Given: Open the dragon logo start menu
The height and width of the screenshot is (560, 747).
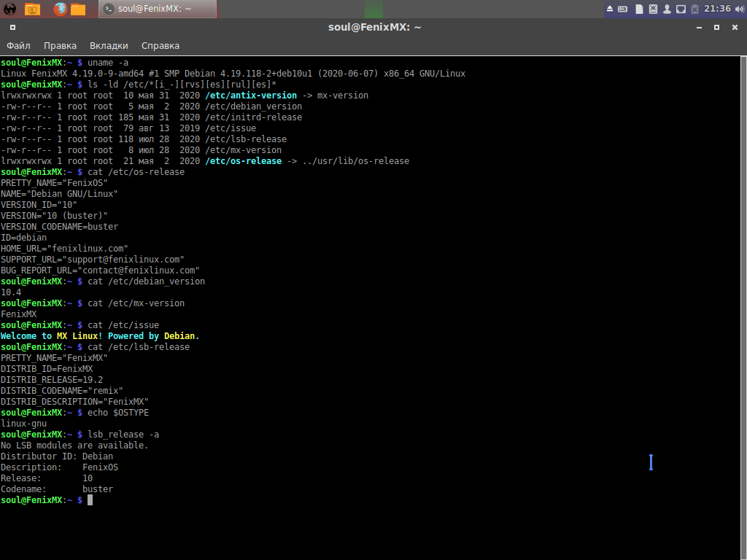Looking at the screenshot, I should point(9,9).
